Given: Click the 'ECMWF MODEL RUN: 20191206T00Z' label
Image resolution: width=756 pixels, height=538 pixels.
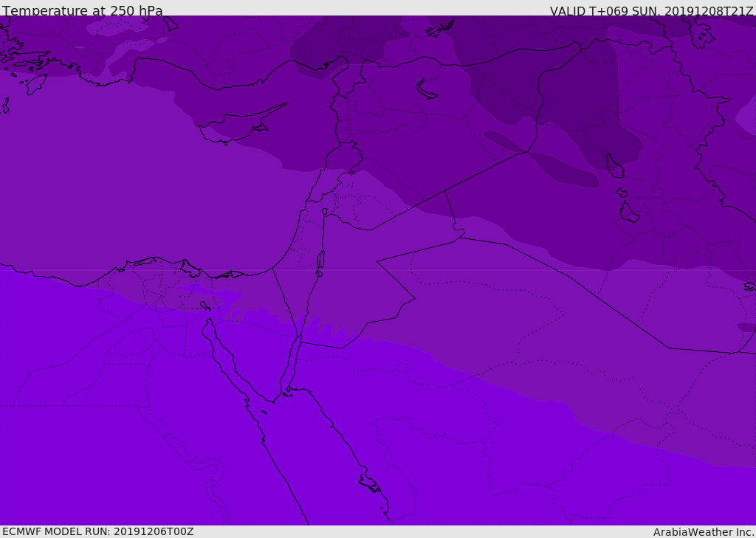Looking at the screenshot, I should [x=98, y=531].
